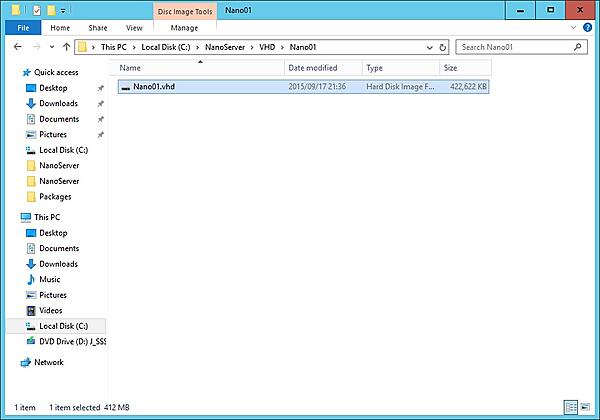600x420 pixels.
Task: Open Help with the question mark icon
Action: 587,27
